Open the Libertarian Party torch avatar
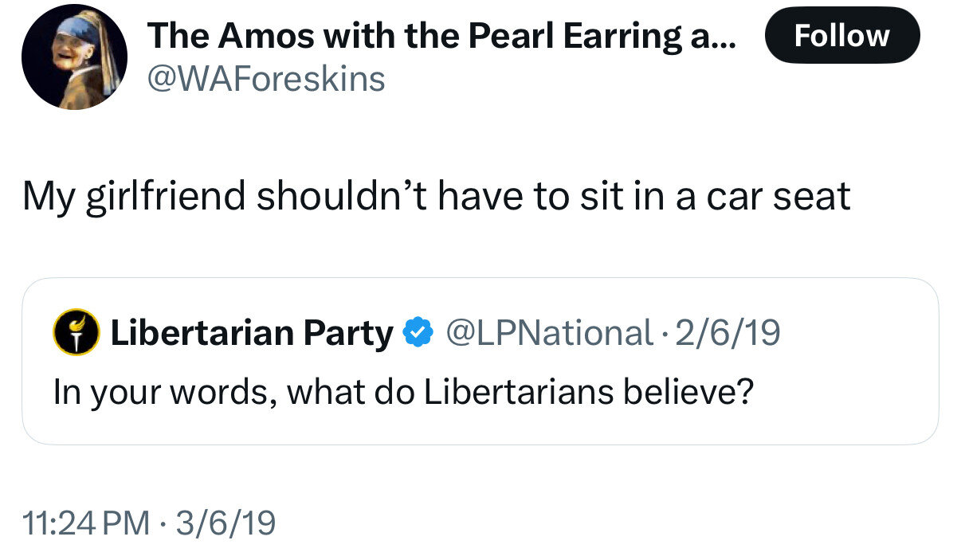This screenshot has width=961, height=560. point(76,333)
